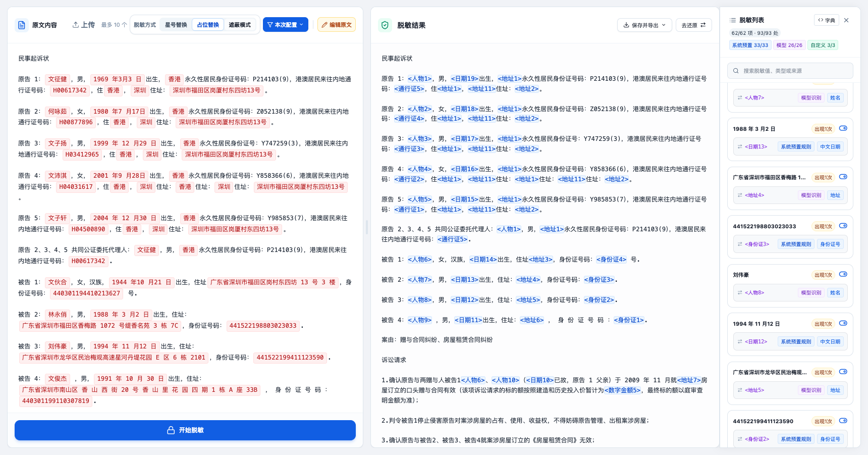Click highlighted name 何咏茹 in 原告 2
Viewport: 868px width, 455px height.
point(58,112)
